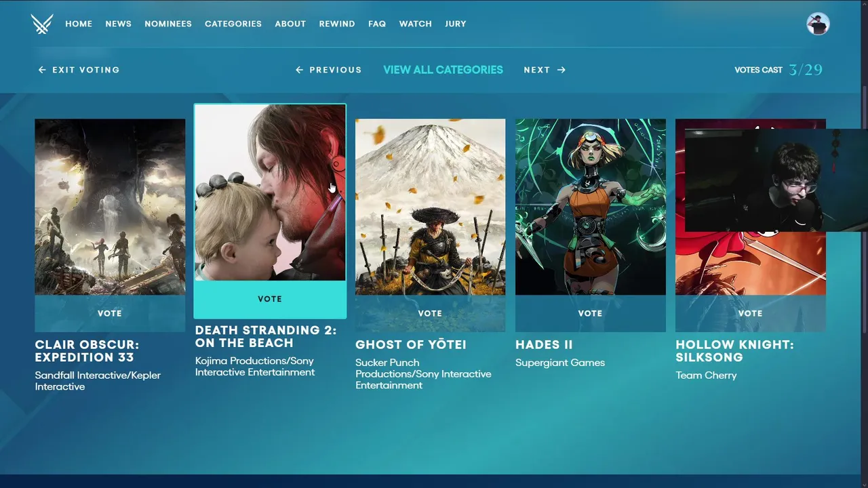Click the Kojima Productions developer text
Image resolution: width=868 pixels, height=488 pixels.
[x=255, y=367]
